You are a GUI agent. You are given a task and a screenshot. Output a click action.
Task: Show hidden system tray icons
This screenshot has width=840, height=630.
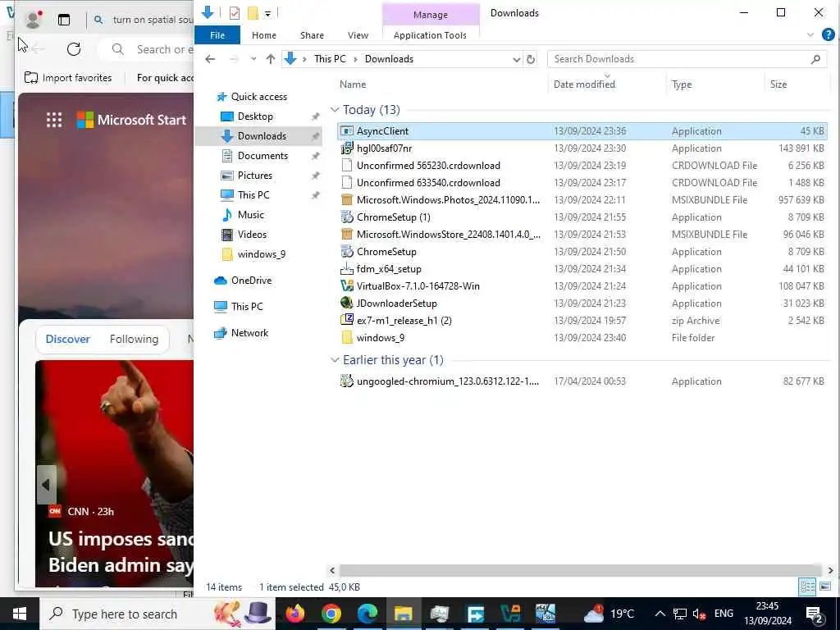[x=660, y=614]
